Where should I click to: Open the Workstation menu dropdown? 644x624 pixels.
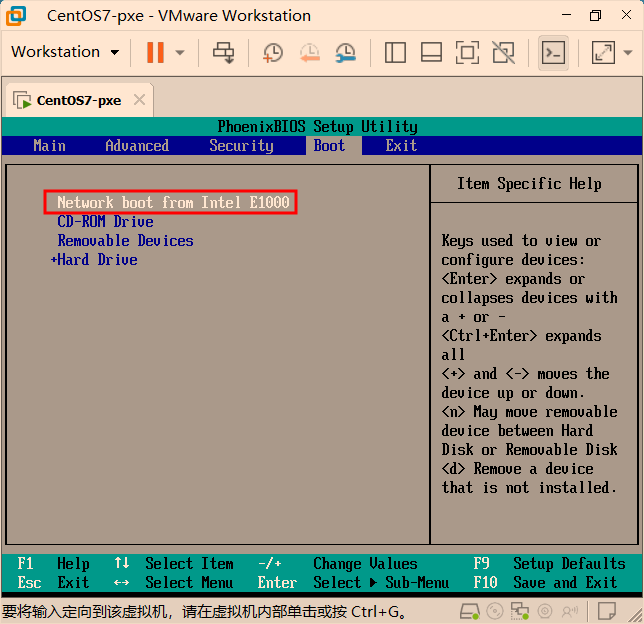(65, 52)
